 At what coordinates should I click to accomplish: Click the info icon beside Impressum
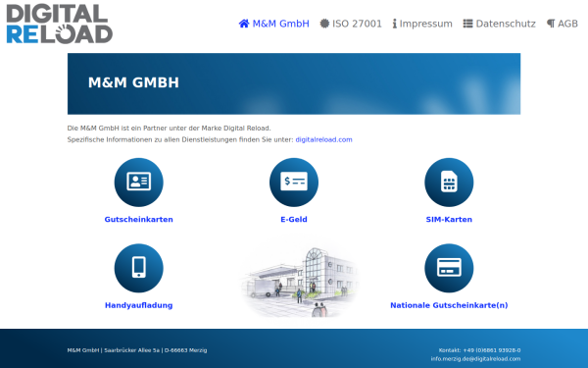coord(395,24)
